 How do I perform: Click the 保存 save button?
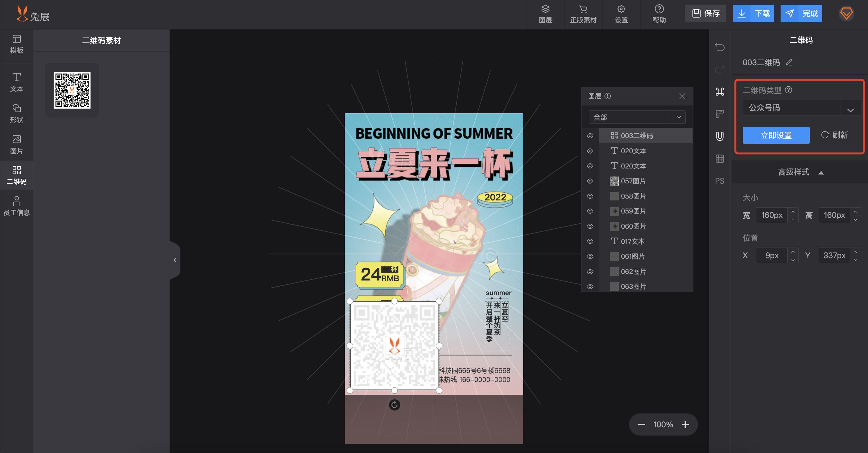(705, 13)
